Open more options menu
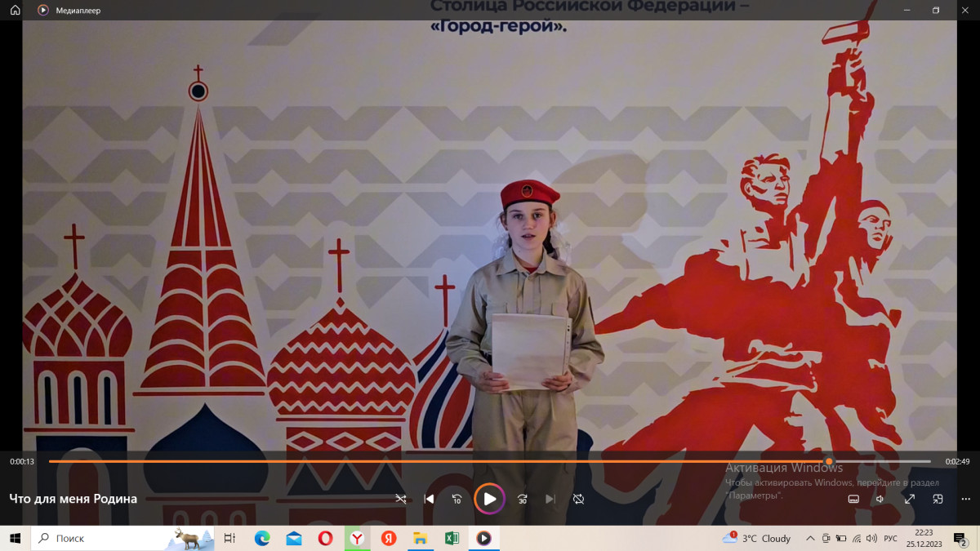Viewport: 980px width, 551px height. [966, 499]
